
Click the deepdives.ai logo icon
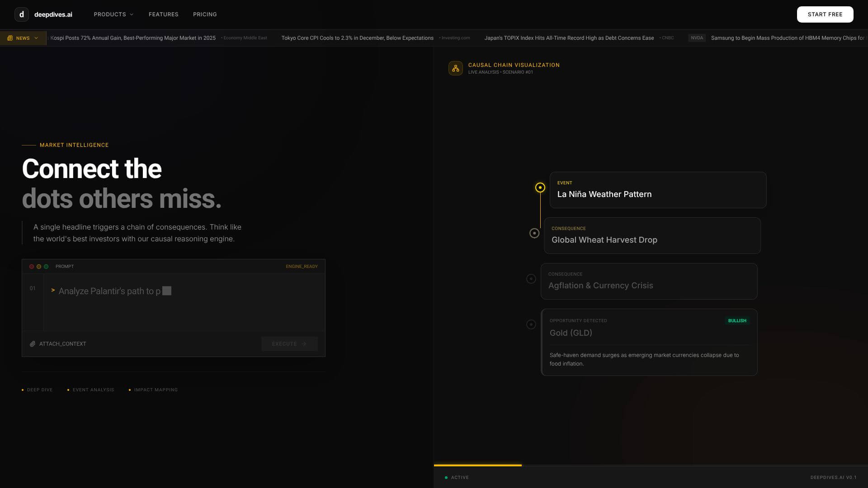[21, 14]
